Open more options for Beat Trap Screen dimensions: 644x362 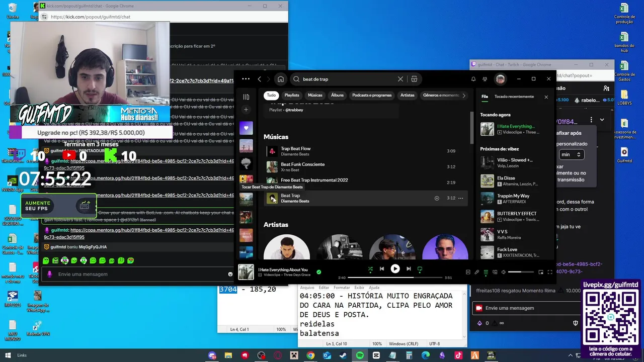point(460,198)
